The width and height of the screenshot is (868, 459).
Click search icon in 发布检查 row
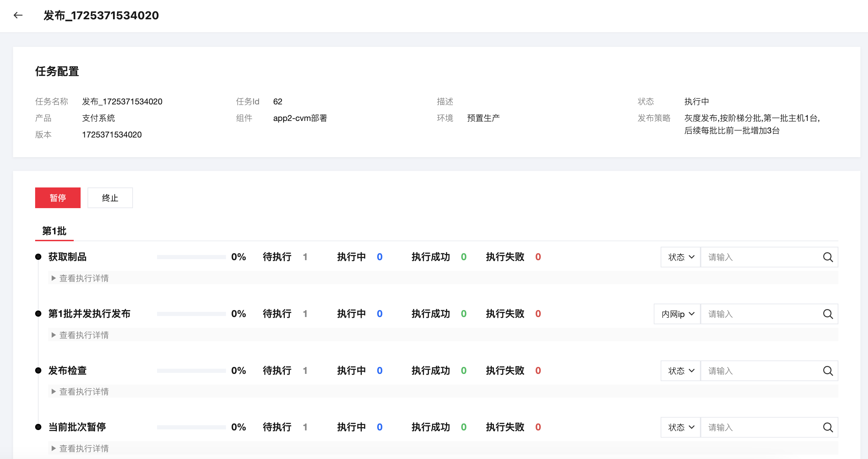click(828, 371)
